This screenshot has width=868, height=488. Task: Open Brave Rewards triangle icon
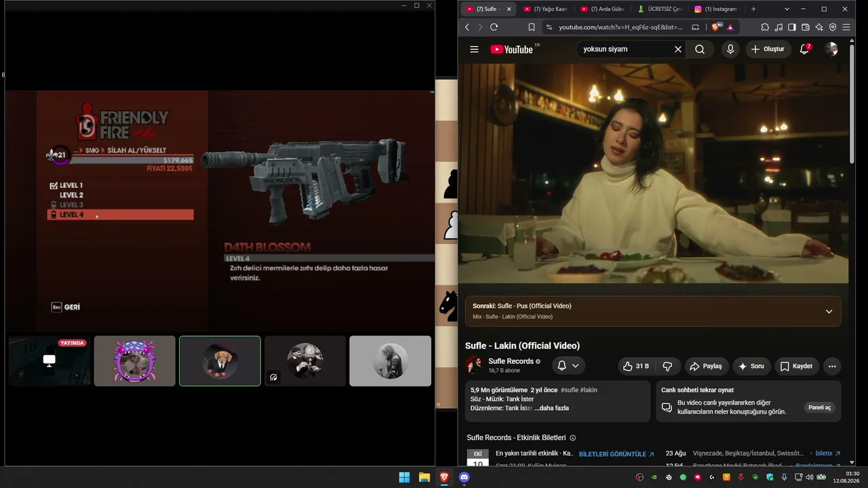coord(730,27)
